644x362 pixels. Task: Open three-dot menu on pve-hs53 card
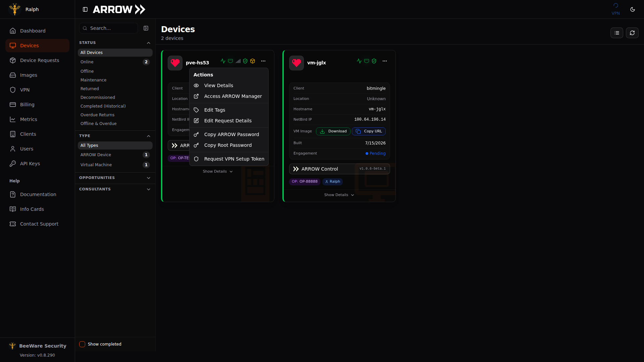[263, 61]
